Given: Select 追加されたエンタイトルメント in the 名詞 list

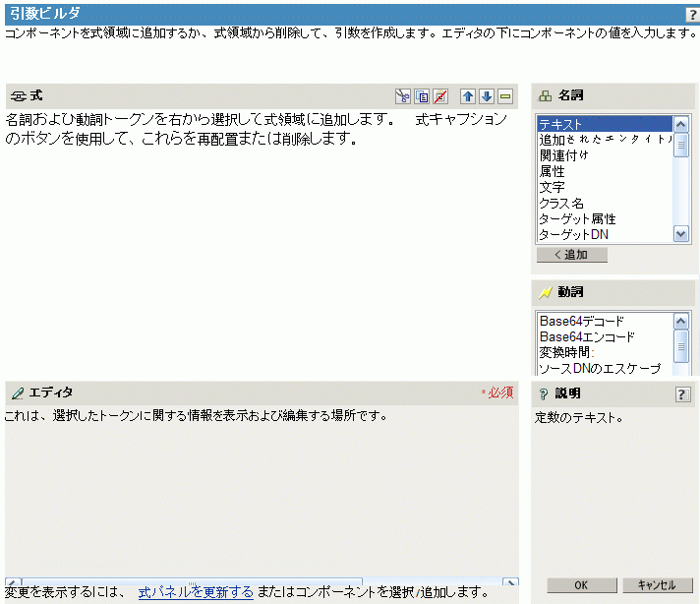Looking at the screenshot, I should click(605, 140).
